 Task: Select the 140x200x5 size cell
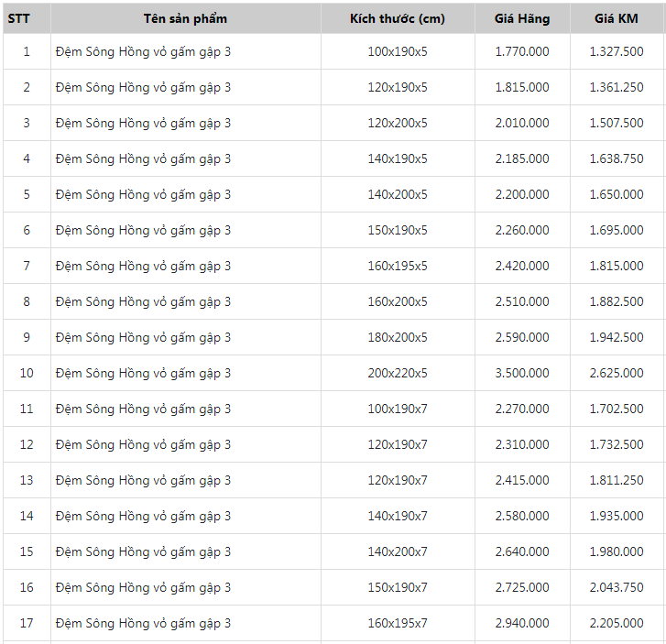coord(397,194)
